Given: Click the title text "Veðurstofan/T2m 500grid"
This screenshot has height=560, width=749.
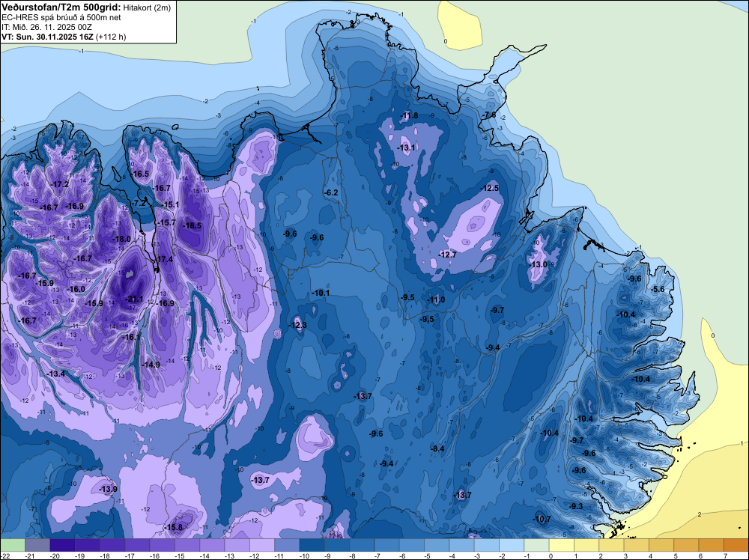Looking at the screenshot, I should 61,7.
